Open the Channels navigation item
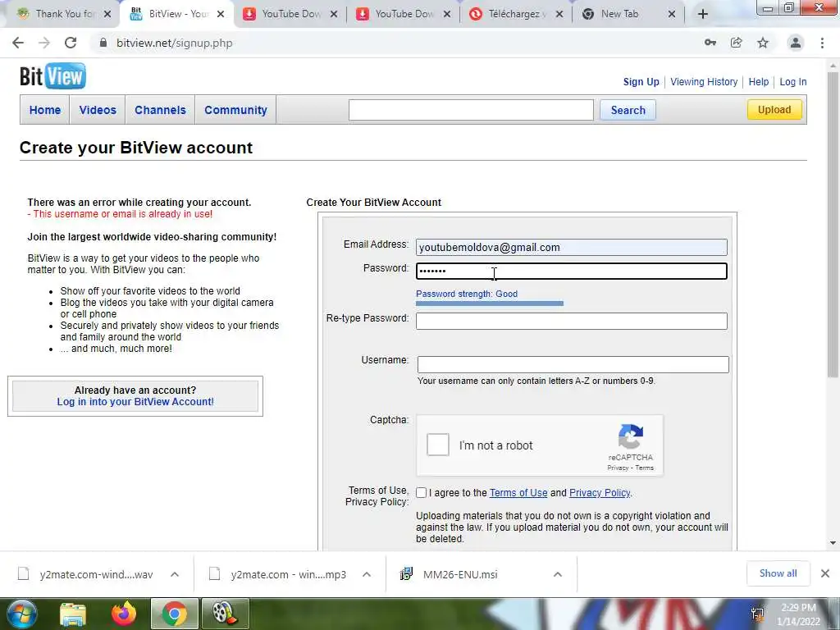The width and height of the screenshot is (840, 630). pyautogui.click(x=160, y=110)
